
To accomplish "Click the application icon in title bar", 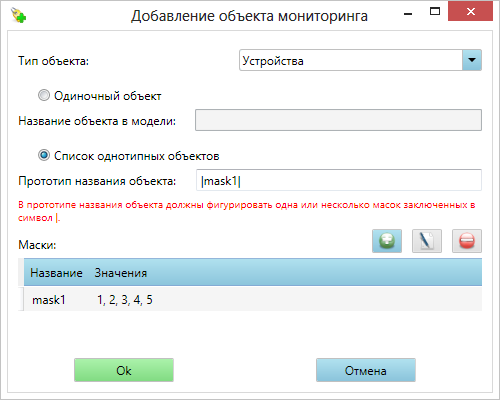I will point(19,15).
